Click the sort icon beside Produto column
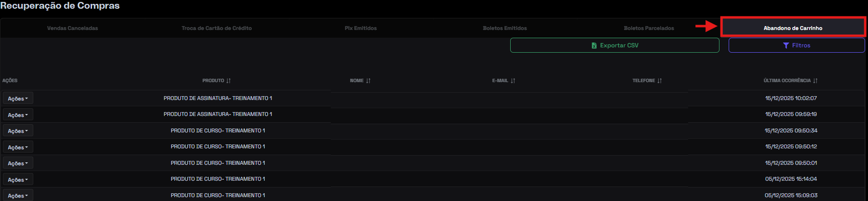This screenshot has width=868, height=201. tap(229, 81)
